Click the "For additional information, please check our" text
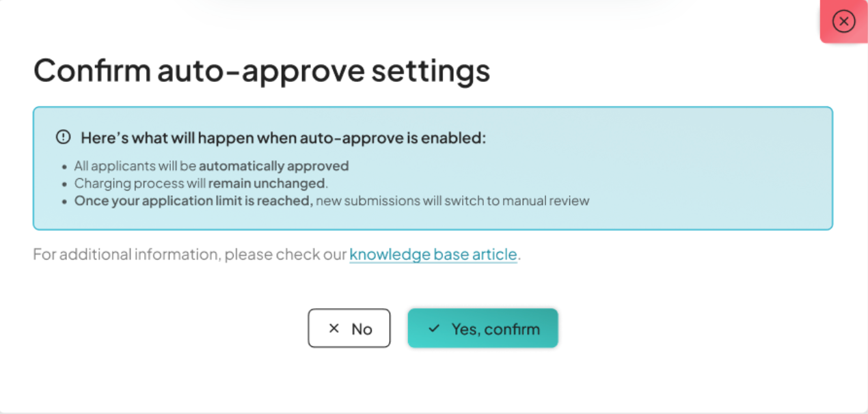The width and height of the screenshot is (868, 414). [x=190, y=255]
